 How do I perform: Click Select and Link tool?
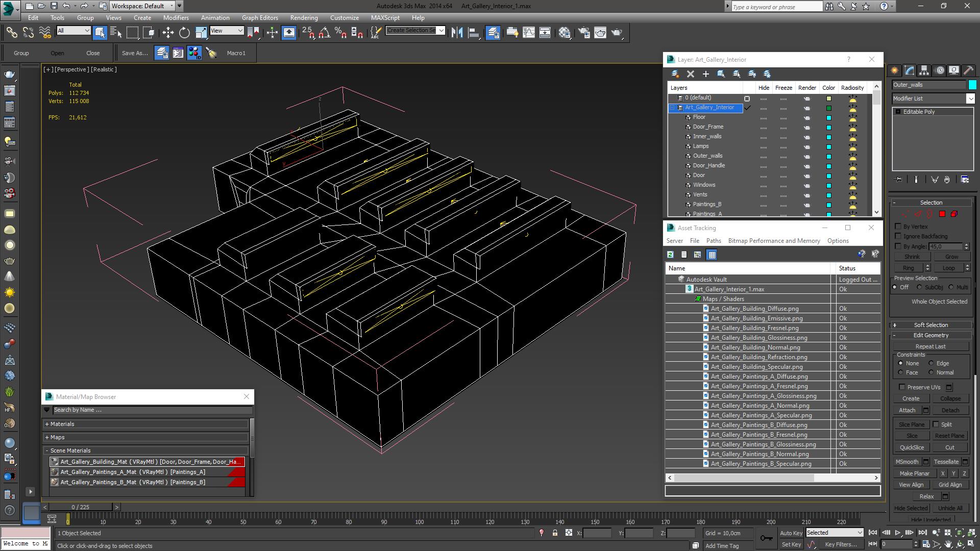click(x=12, y=33)
